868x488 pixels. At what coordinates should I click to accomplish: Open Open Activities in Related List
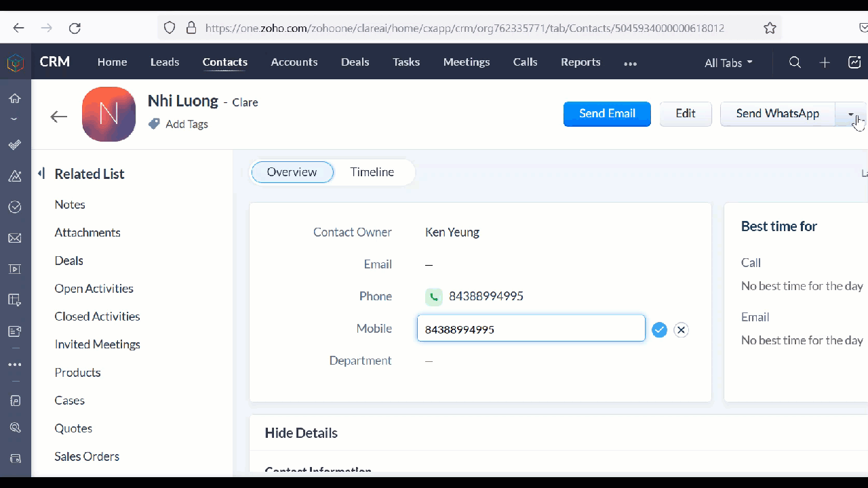[x=94, y=289]
